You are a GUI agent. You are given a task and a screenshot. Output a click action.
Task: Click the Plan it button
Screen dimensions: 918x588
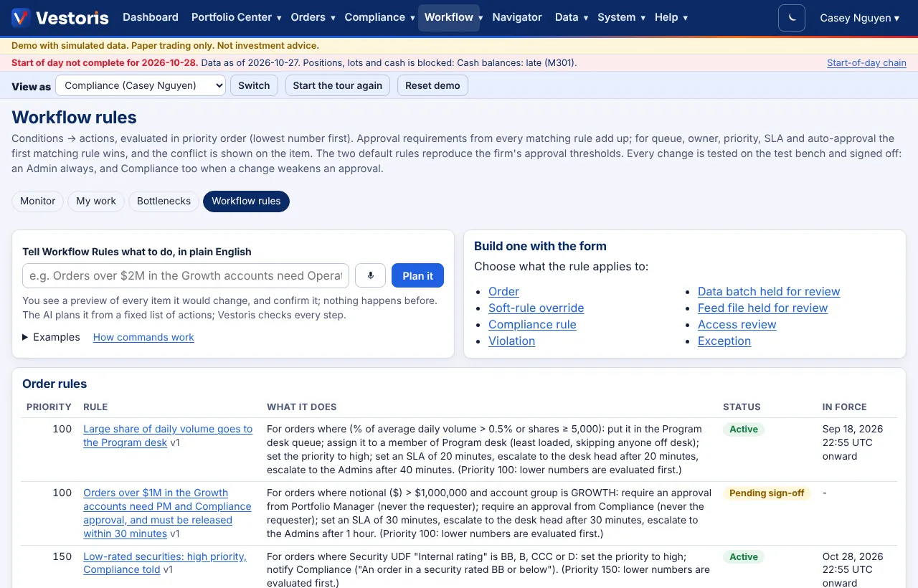pos(417,275)
